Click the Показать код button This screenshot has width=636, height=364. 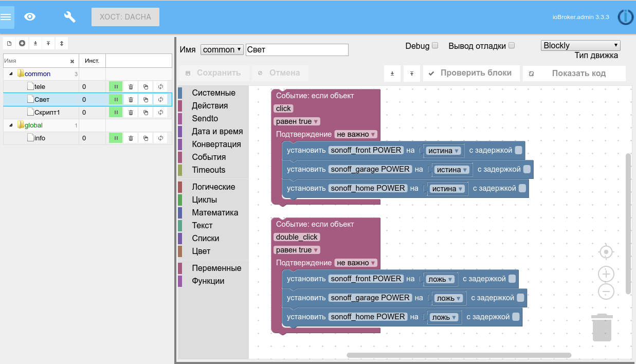point(574,74)
